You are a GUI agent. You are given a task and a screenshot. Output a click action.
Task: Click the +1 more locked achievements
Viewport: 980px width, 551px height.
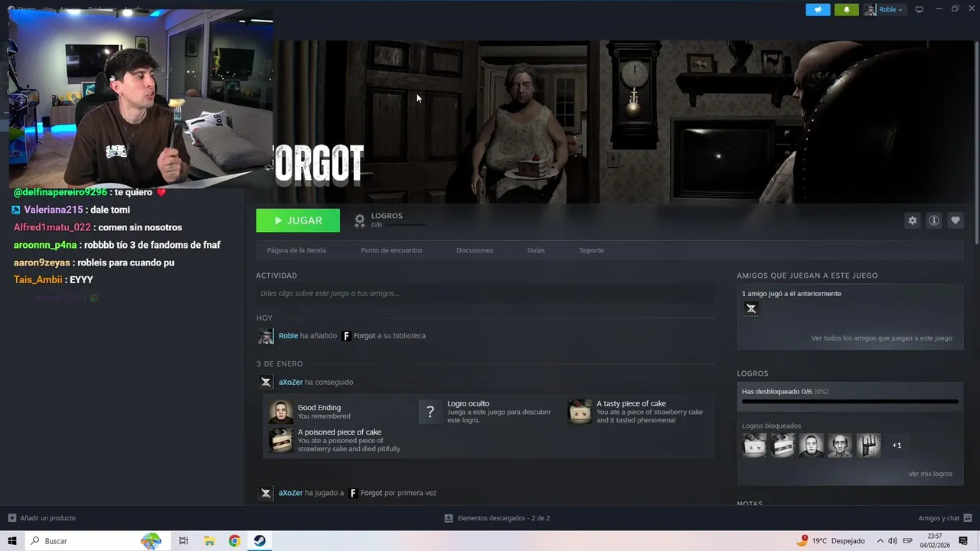point(897,445)
